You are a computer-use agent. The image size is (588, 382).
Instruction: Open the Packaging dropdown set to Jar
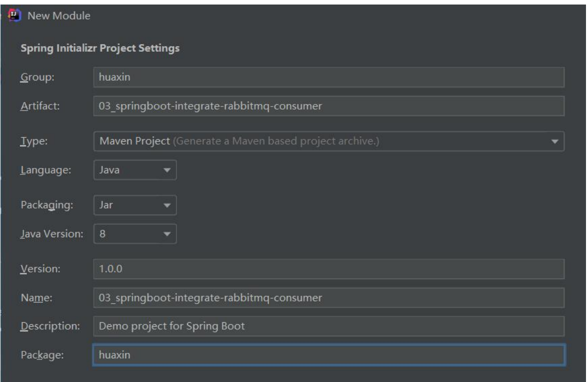click(135, 205)
